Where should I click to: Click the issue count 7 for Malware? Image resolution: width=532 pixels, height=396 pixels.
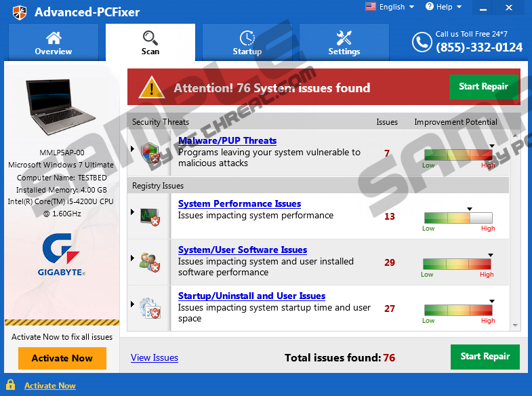[387, 153]
